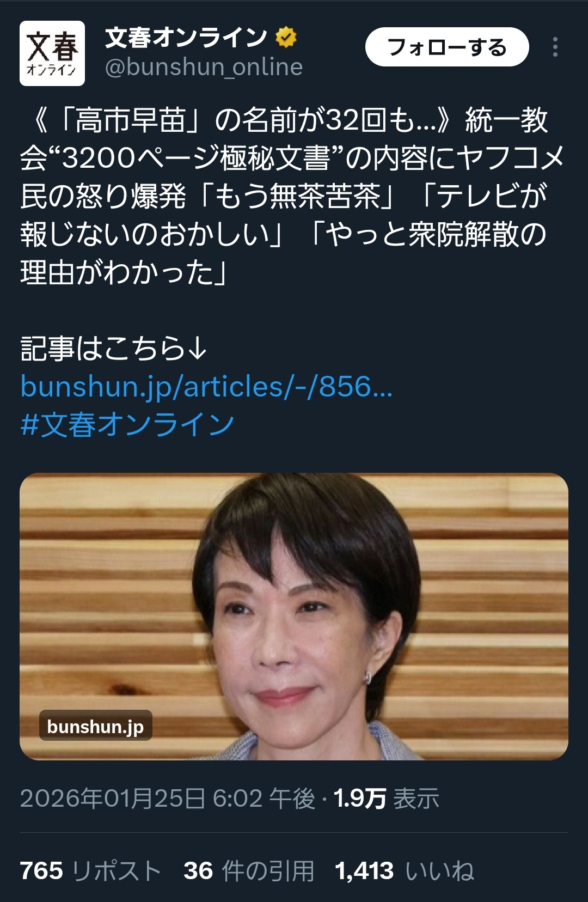Tap the 1.9万 表示 view count
Viewport: 588px width, 902px height.
(x=387, y=799)
